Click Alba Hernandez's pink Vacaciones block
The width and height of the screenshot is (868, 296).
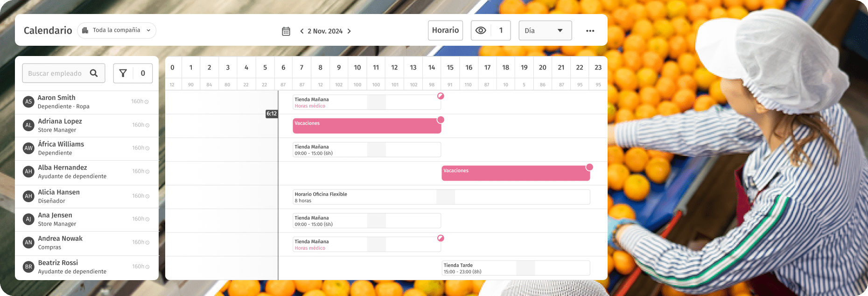tap(515, 173)
